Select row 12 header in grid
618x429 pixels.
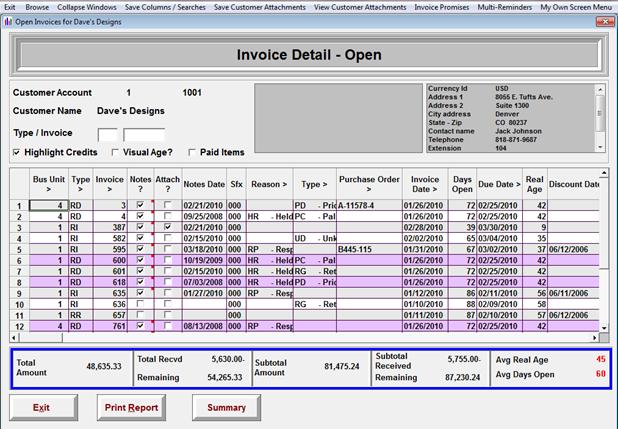pos(19,326)
